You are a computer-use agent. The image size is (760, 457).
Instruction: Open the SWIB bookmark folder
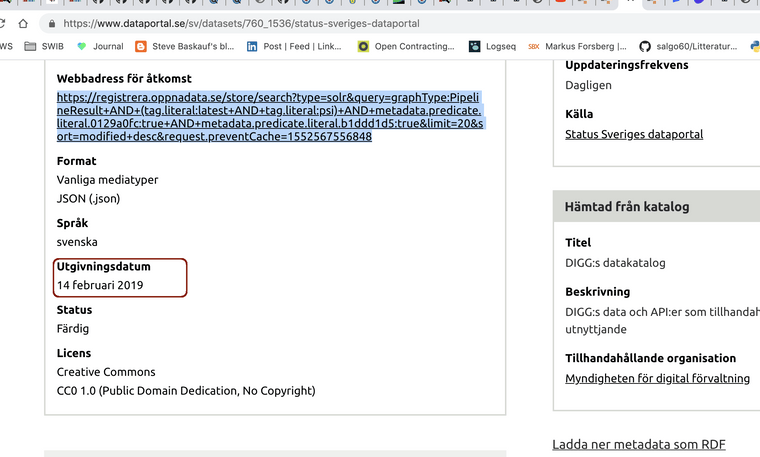click(43, 46)
